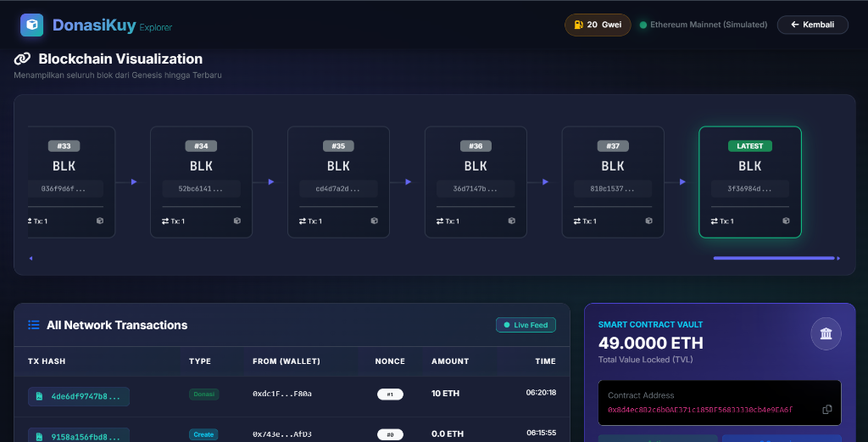Click the #0 nonce badge
Viewport: 868px width, 442px height.
(x=390, y=435)
